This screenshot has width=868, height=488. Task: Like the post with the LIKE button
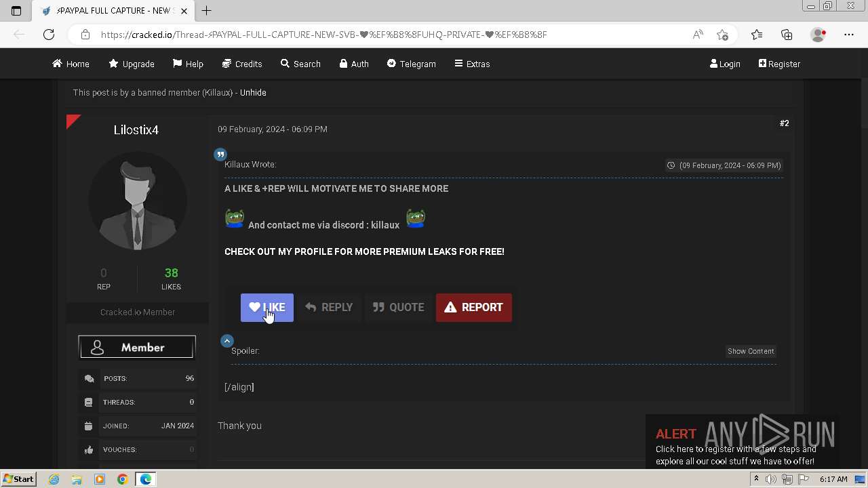(267, 307)
